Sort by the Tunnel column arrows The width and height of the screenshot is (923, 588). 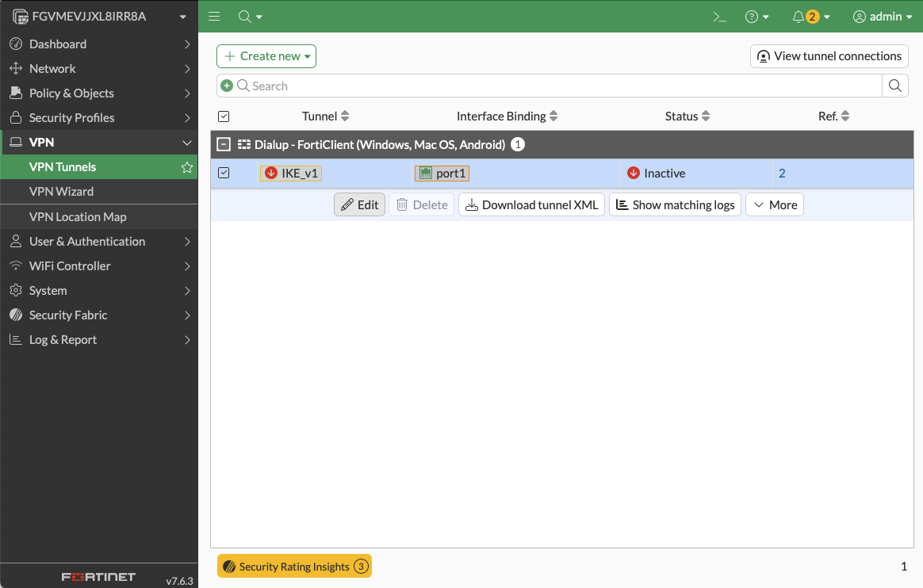tap(345, 116)
